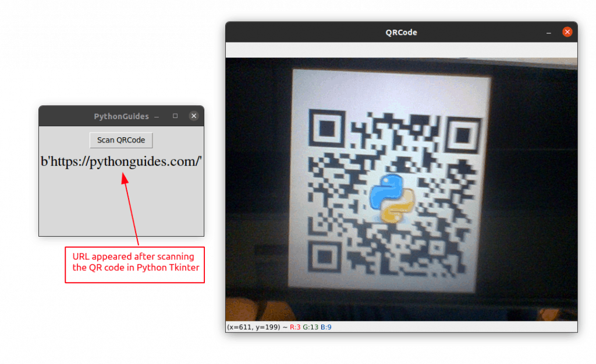596x364 pixels.
Task: Minimize the PythonGuides window
Action: (x=157, y=117)
